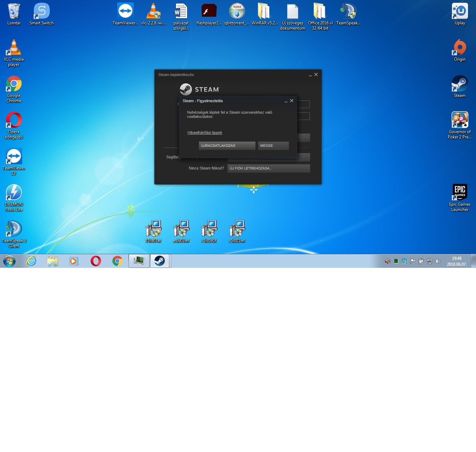The height and width of the screenshot is (452, 476).
Task: Click ÚJ FIÓK LÉTREHOZÁSA button
Action: pos(269,168)
